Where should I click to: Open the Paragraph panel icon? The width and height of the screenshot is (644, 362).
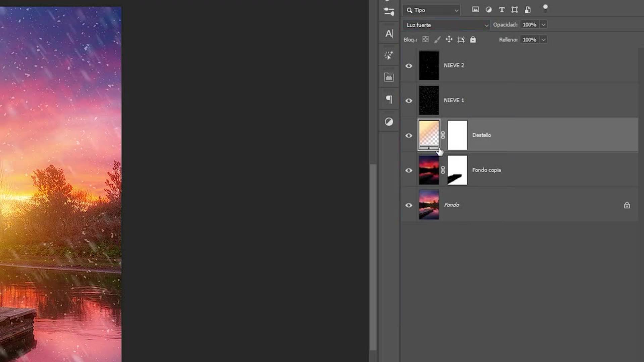pos(389,100)
